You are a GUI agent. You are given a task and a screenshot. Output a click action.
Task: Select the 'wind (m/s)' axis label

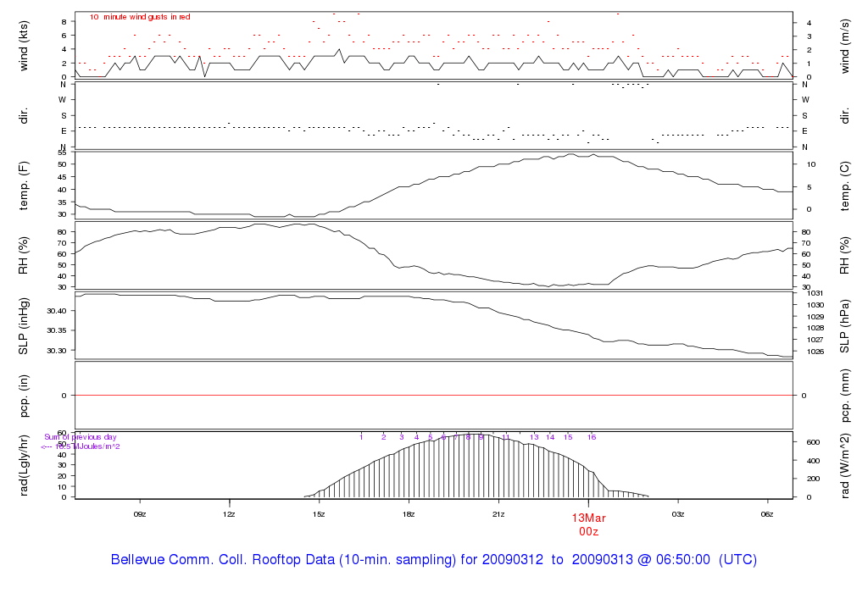click(x=845, y=47)
